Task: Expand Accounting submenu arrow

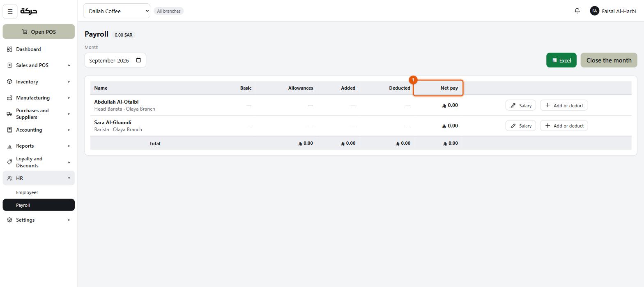Action: (69, 130)
